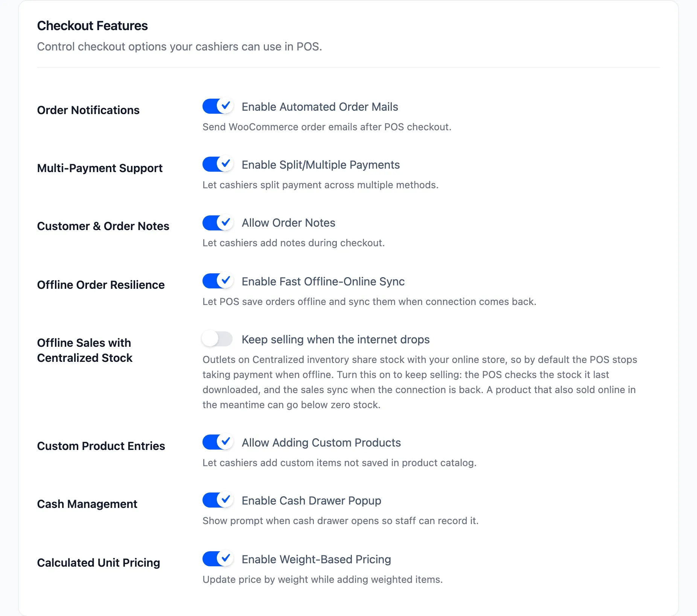Viewport: 697px width, 616px height.
Task: Click the 'Enable Split/Multiple Payments' label text
Action: tap(321, 165)
